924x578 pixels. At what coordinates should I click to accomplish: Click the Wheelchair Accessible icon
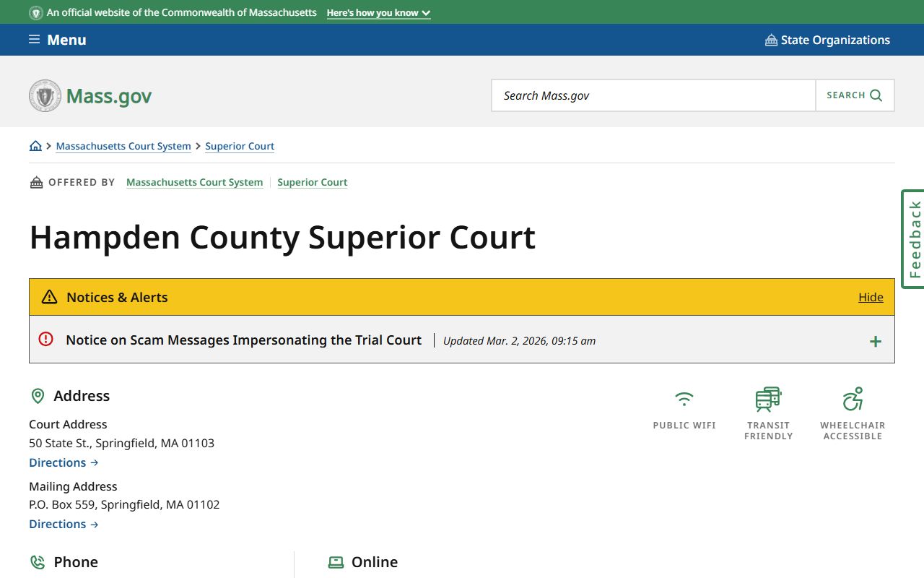coord(853,399)
